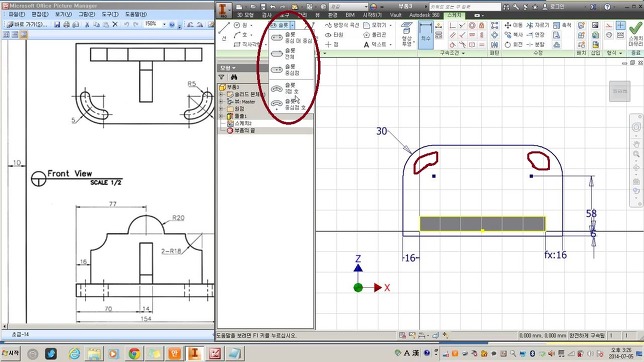Select three-point arc slot option

[292, 88]
